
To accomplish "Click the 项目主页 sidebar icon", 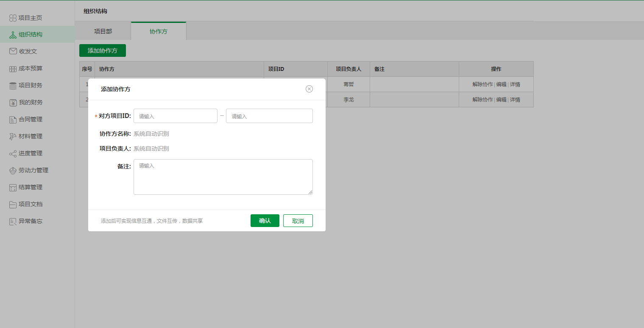I will [13, 18].
